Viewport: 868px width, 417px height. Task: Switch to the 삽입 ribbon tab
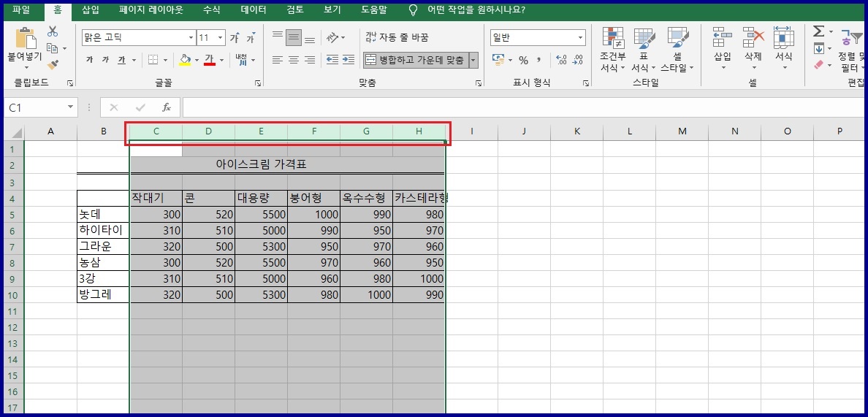tap(90, 10)
